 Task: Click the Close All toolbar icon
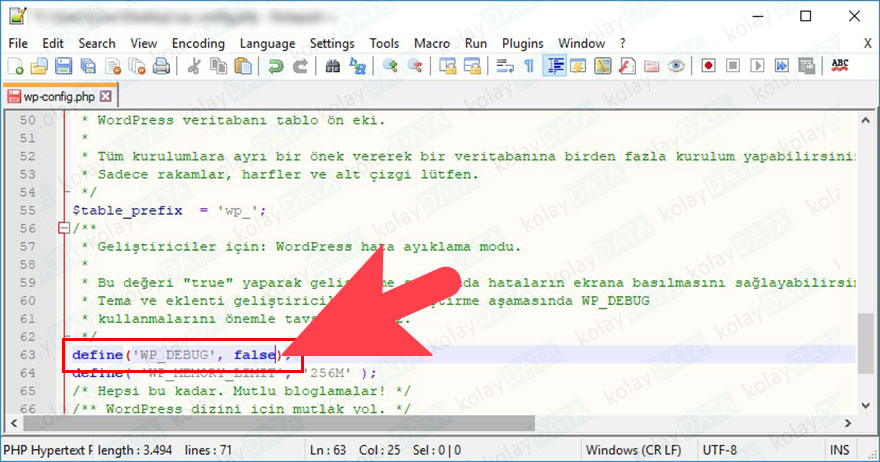coord(137,66)
